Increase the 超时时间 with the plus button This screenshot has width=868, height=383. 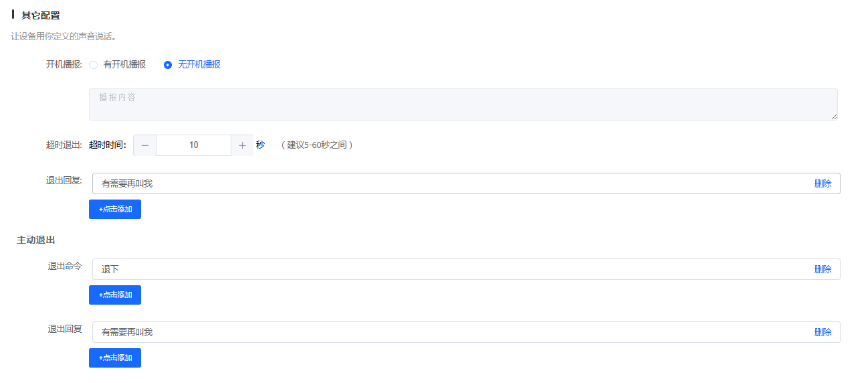(x=242, y=145)
